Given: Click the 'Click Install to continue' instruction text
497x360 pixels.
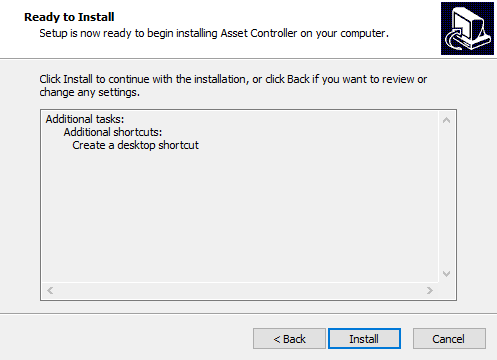Looking at the screenshot, I should click(x=233, y=79).
